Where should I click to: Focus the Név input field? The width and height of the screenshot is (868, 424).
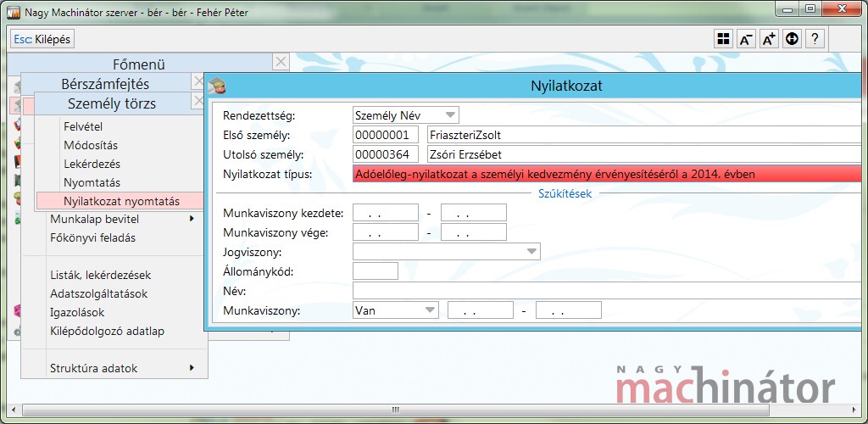[x=607, y=291]
